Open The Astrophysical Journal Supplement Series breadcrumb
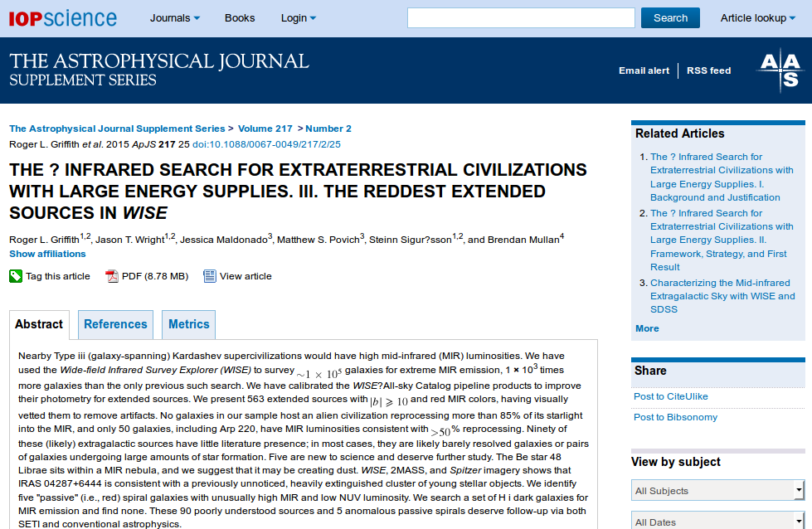The image size is (812, 529). tap(117, 129)
